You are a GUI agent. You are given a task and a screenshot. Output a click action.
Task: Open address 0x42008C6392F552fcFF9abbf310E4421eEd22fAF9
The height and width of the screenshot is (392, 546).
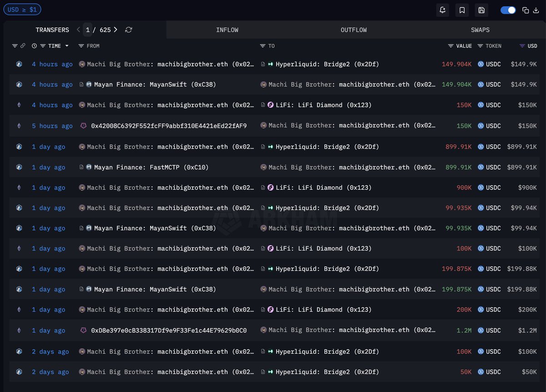click(x=169, y=126)
